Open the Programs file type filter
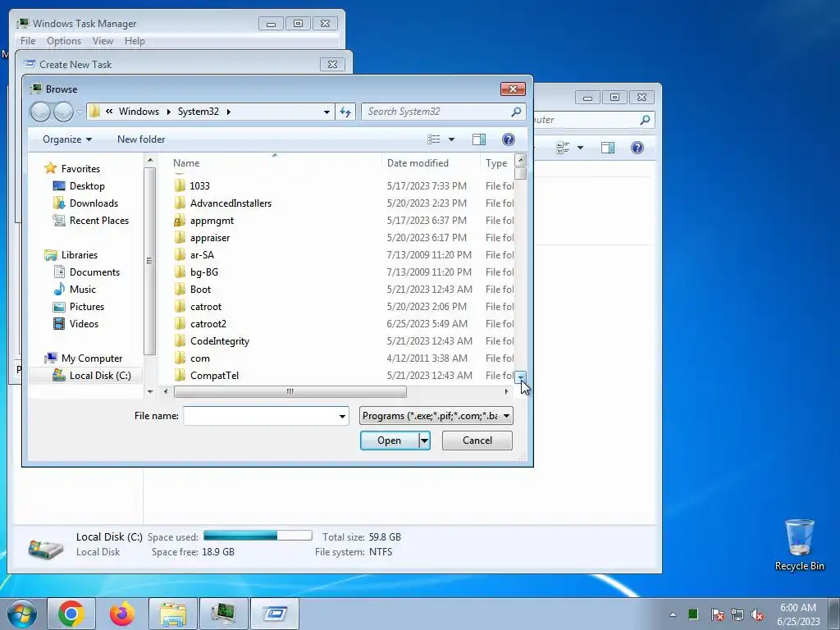Screen dimensions: 840x630 point(436,416)
